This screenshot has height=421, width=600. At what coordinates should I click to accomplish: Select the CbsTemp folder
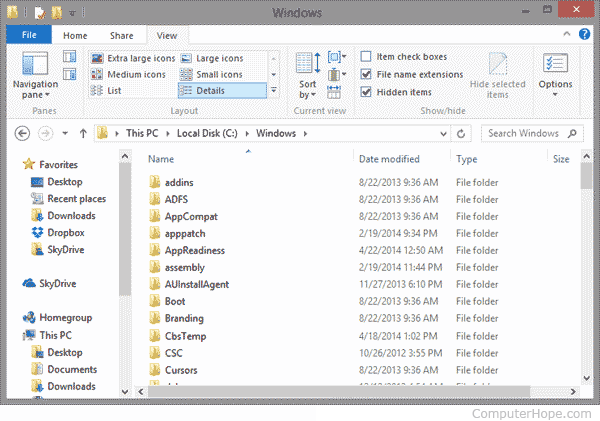coord(178,336)
